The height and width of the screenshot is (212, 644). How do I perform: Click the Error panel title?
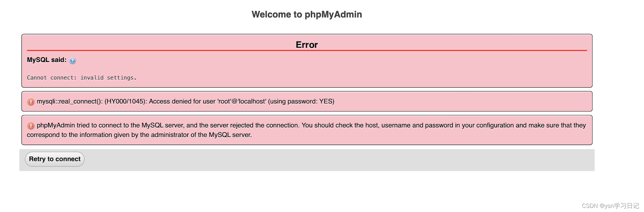click(x=306, y=45)
